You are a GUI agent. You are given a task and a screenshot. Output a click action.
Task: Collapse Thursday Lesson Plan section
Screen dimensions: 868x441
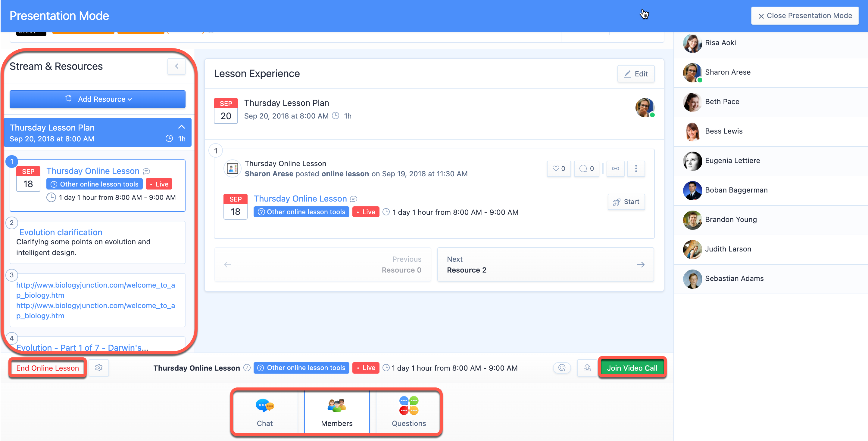point(181,127)
